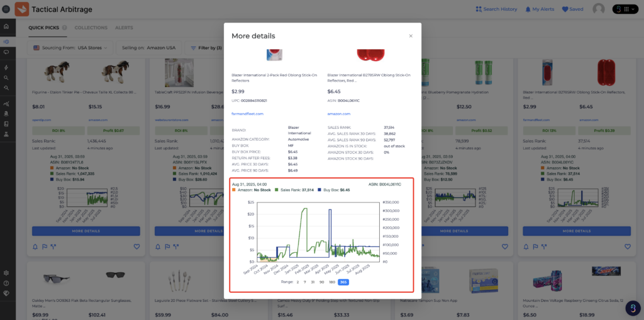Screen dimensions: 644x320
Task: Switch to the Quick Picks tab
Action: click(x=44, y=28)
